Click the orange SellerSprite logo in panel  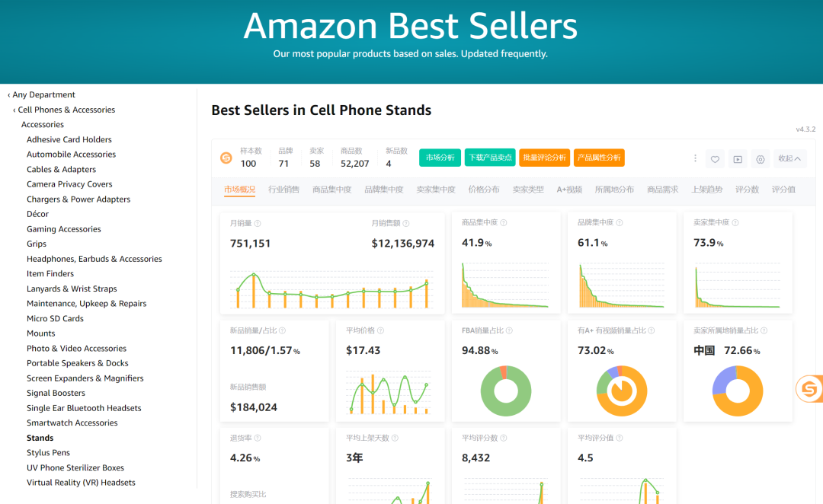[x=226, y=158]
